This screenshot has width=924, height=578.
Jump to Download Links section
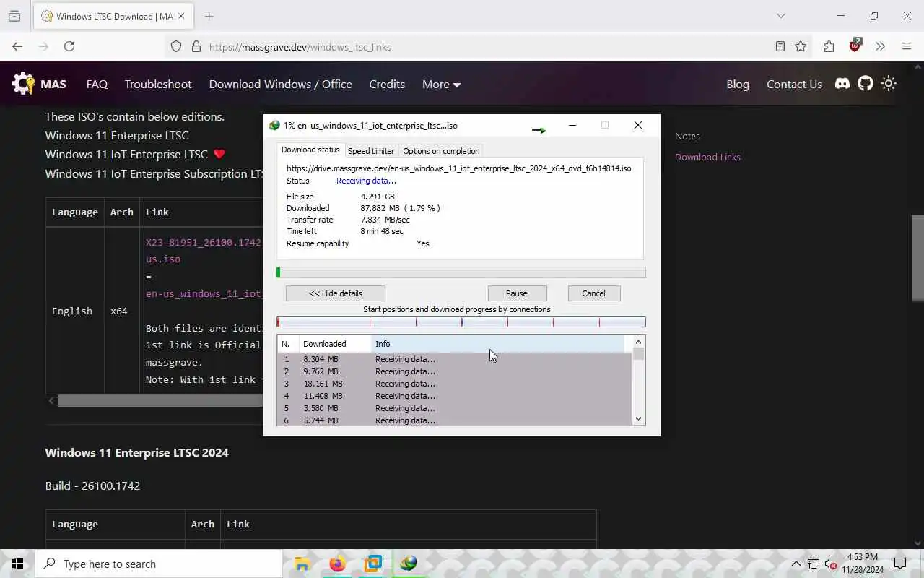click(x=707, y=157)
